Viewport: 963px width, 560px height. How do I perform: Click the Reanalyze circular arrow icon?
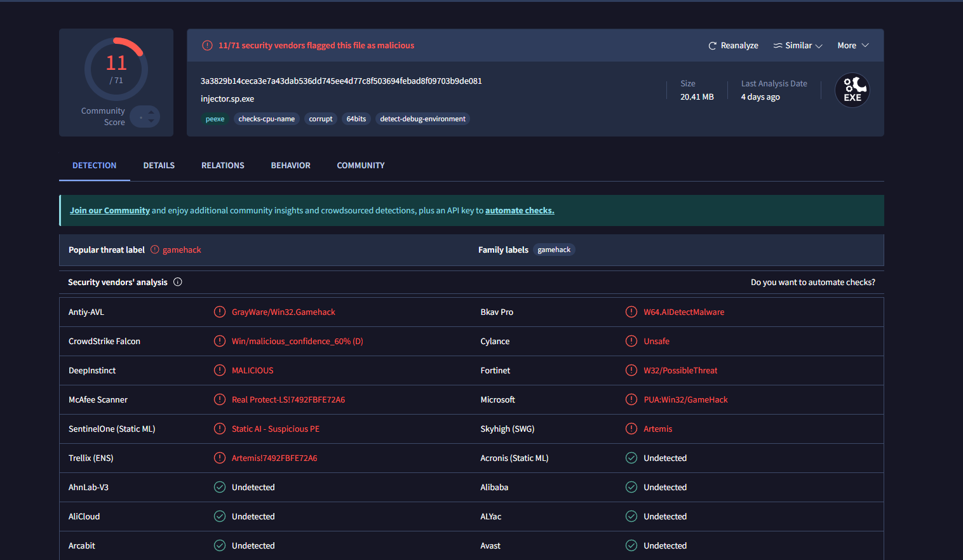point(712,46)
